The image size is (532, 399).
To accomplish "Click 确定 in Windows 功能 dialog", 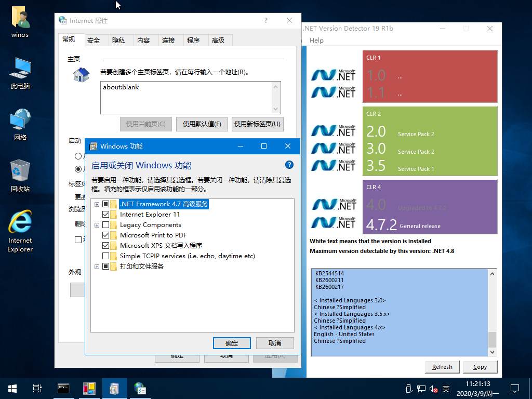I will click(232, 343).
